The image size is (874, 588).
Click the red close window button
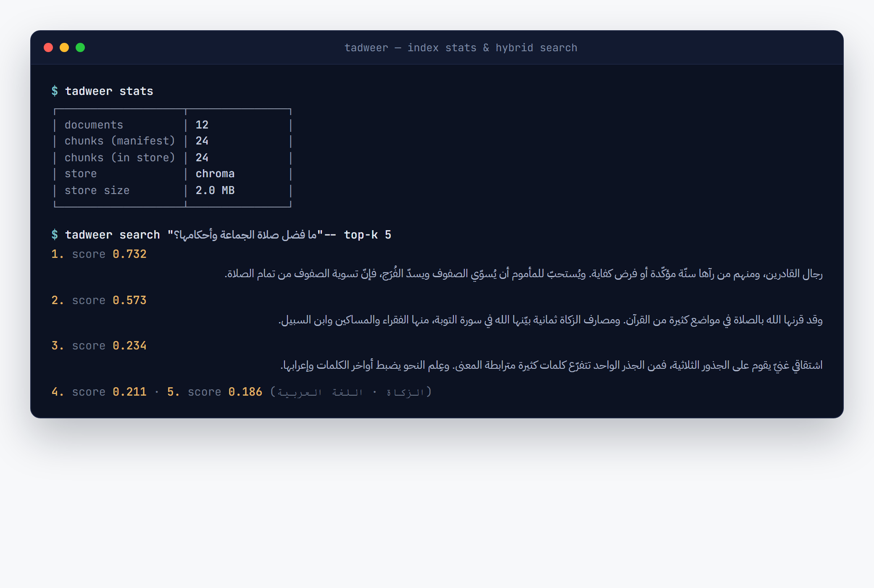(48, 47)
